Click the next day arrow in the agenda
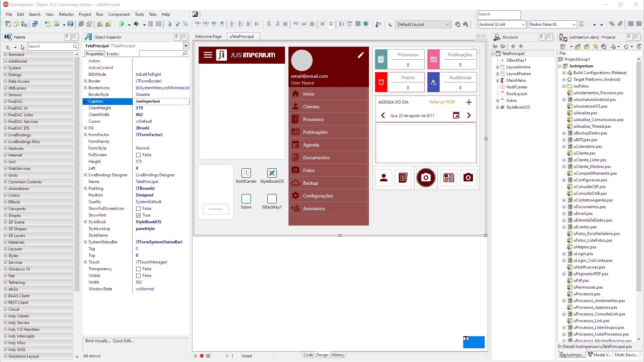The image size is (644, 362). 469,115
